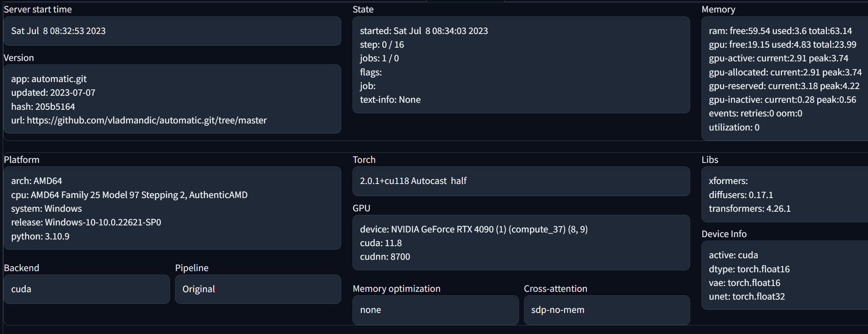This screenshot has height=334, width=868.
Task: Click the none memory optimization value
Action: pos(370,310)
